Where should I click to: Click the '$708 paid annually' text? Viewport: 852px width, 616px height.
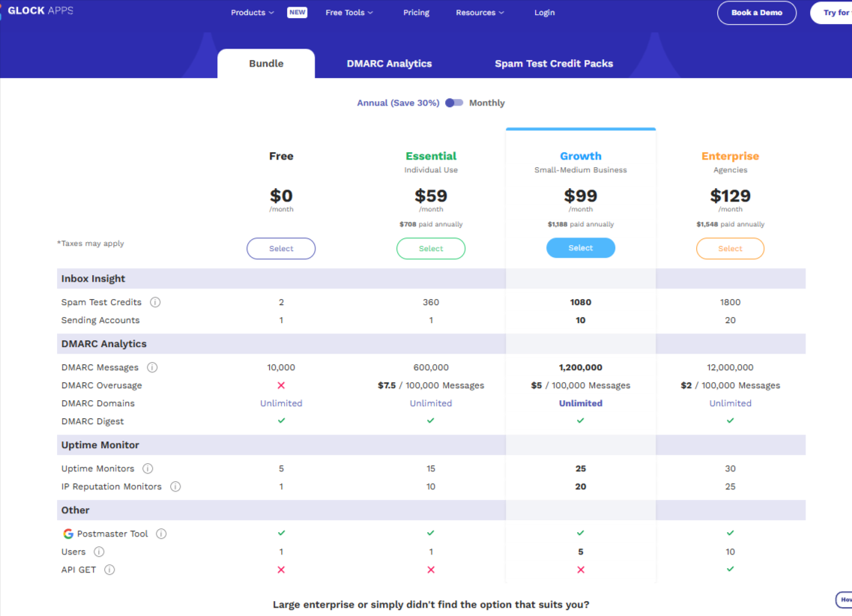point(431,224)
